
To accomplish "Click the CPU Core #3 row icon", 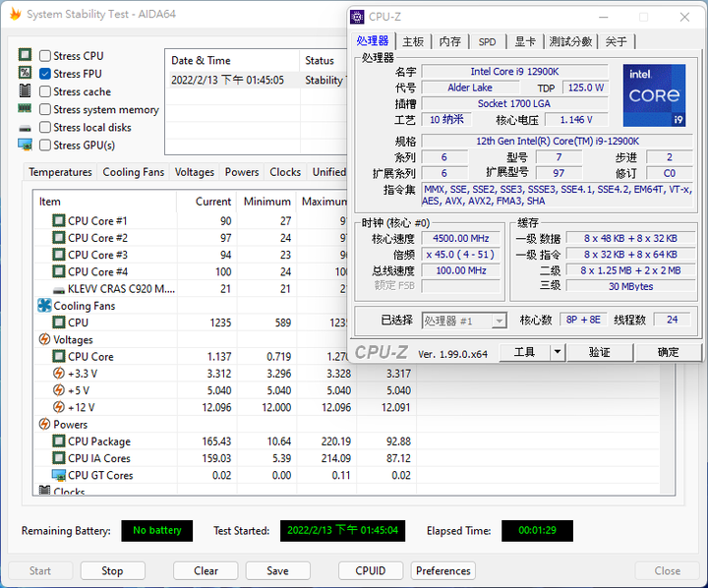I will pos(59,255).
